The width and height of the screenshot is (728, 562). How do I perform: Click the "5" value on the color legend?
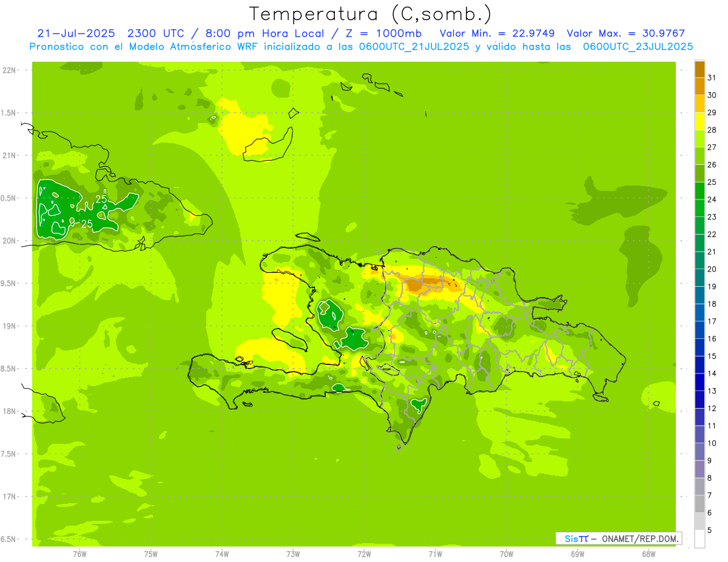(710, 530)
